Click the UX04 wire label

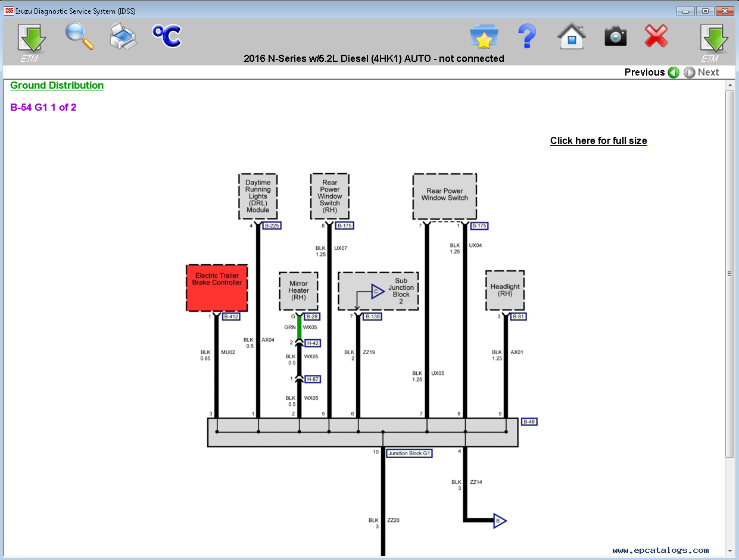475,245
